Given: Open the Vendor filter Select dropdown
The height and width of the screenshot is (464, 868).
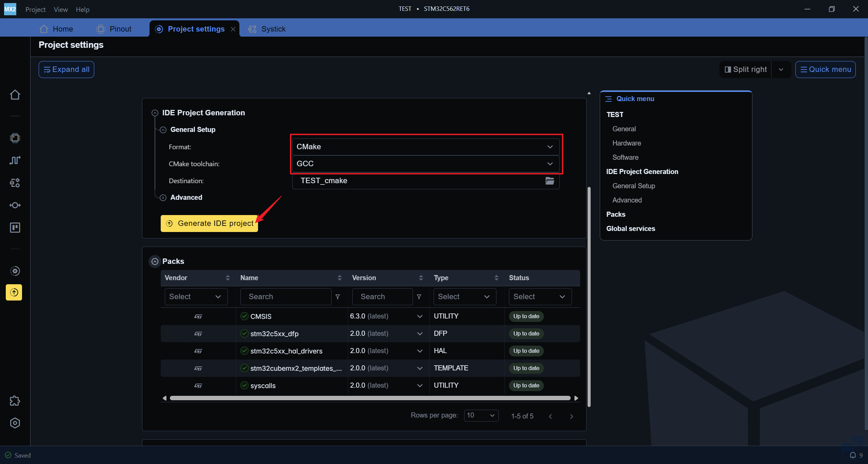Looking at the screenshot, I should [x=196, y=297].
